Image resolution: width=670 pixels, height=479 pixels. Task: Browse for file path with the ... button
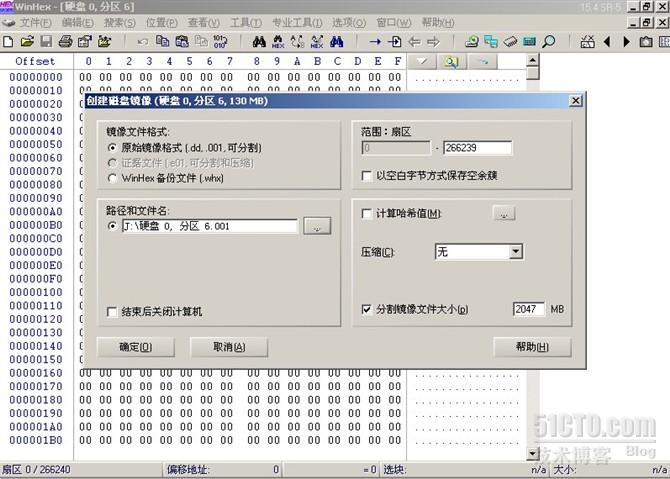coord(317,226)
